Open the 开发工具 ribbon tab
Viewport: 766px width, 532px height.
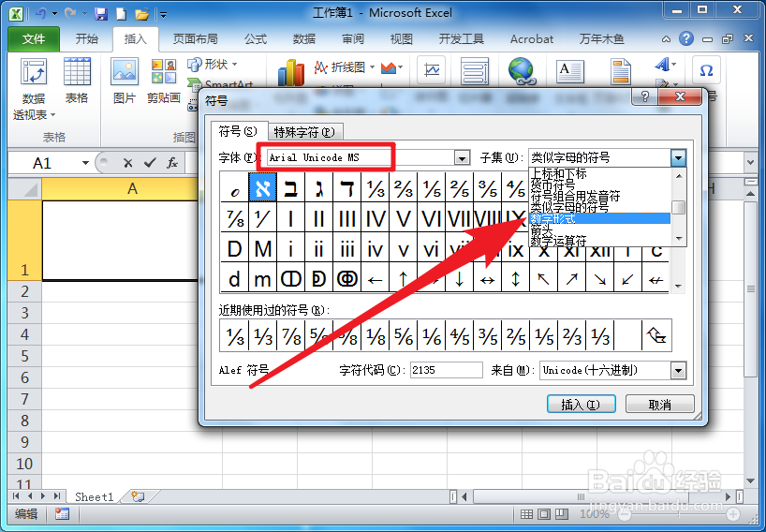pyautogui.click(x=461, y=39)
